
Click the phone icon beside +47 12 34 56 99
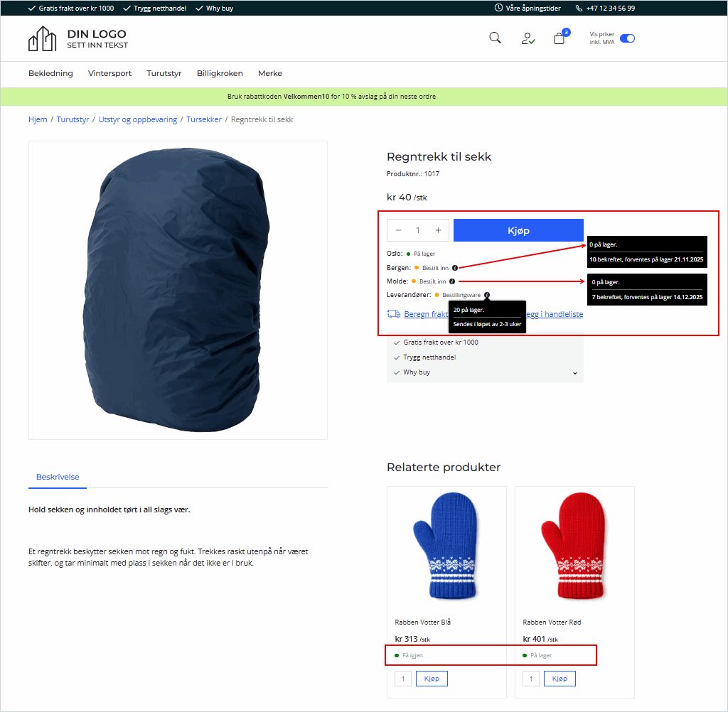[x=577, y=8]
